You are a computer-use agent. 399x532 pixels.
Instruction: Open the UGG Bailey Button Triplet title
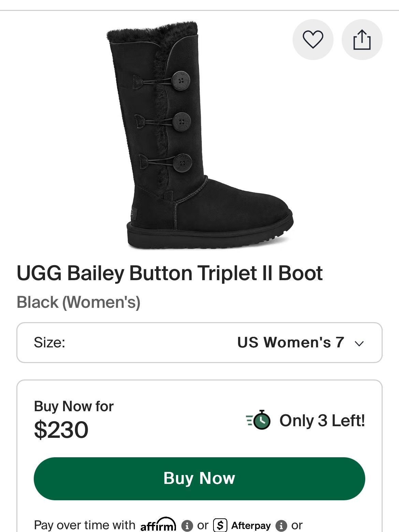[x=169, y=272]
